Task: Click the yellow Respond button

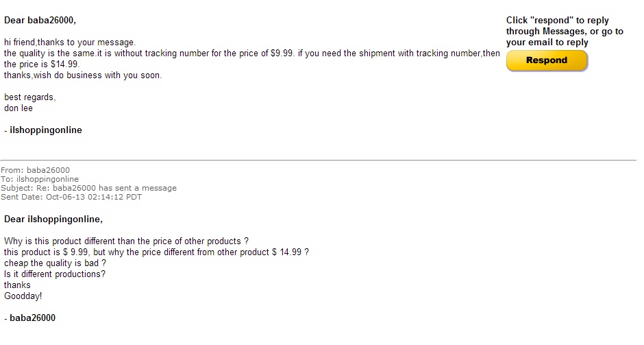Action: point(547,61)
